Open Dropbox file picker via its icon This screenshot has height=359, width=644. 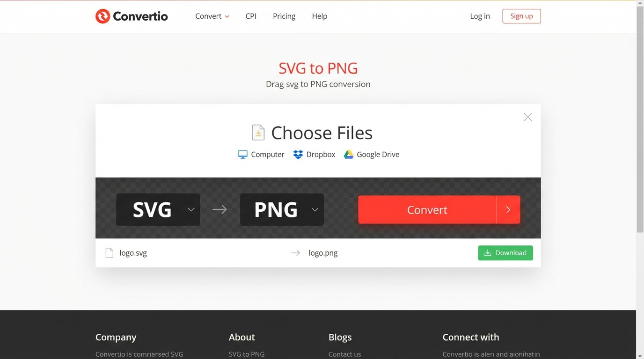click(298, 154)
